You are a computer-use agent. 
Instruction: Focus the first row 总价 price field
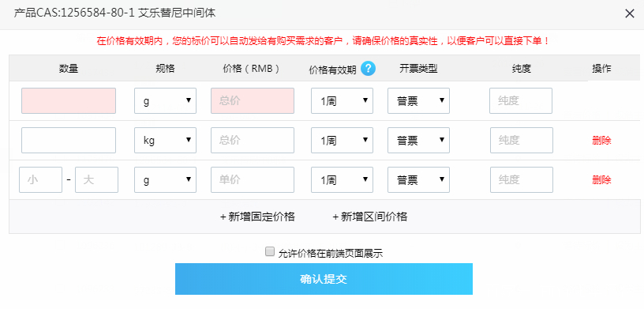pyautogui.click(x=253, y=101)
